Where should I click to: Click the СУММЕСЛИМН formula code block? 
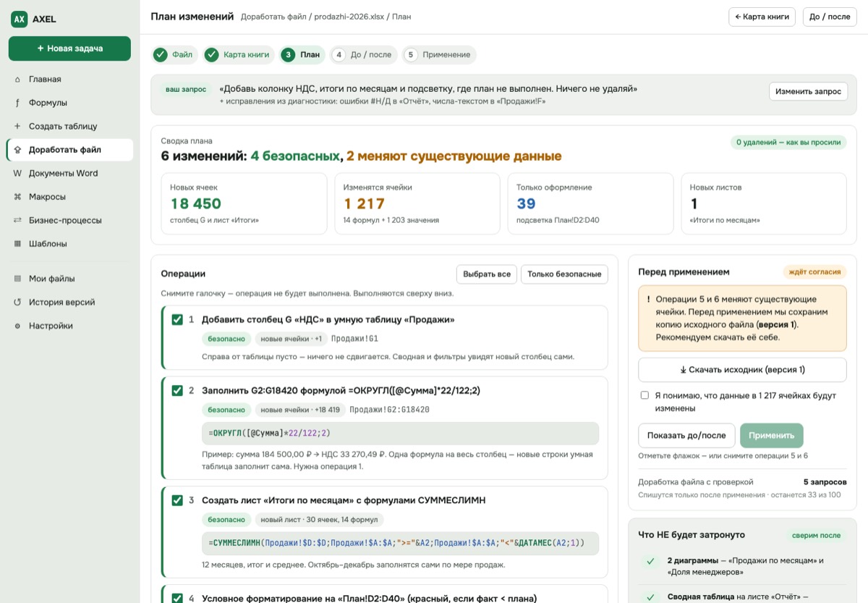[x=400, y=543]
